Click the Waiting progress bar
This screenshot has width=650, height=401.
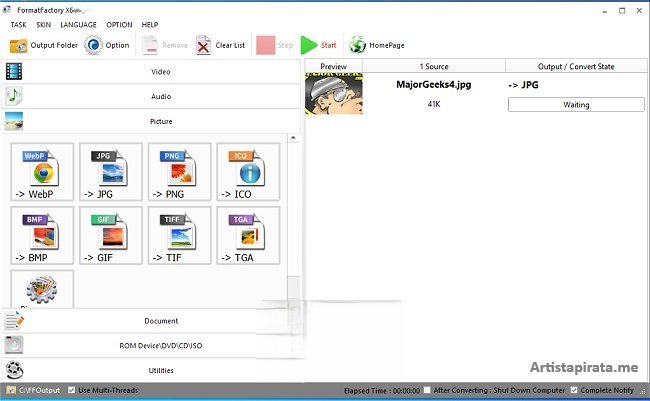(576, 105)
